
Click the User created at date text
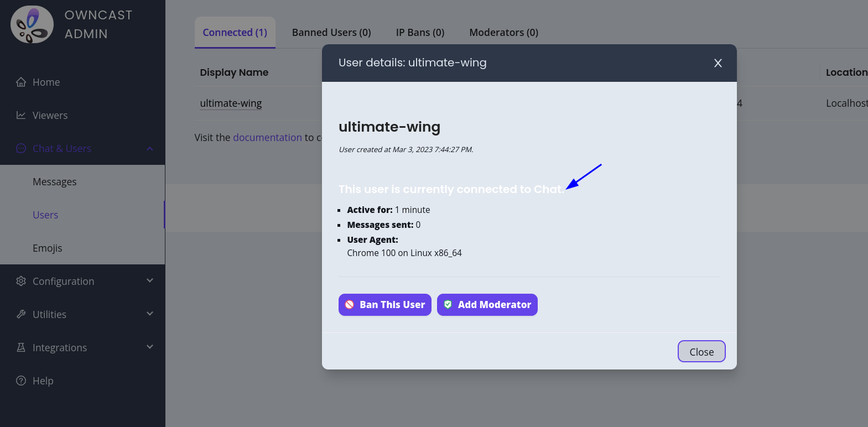(406, 149)
